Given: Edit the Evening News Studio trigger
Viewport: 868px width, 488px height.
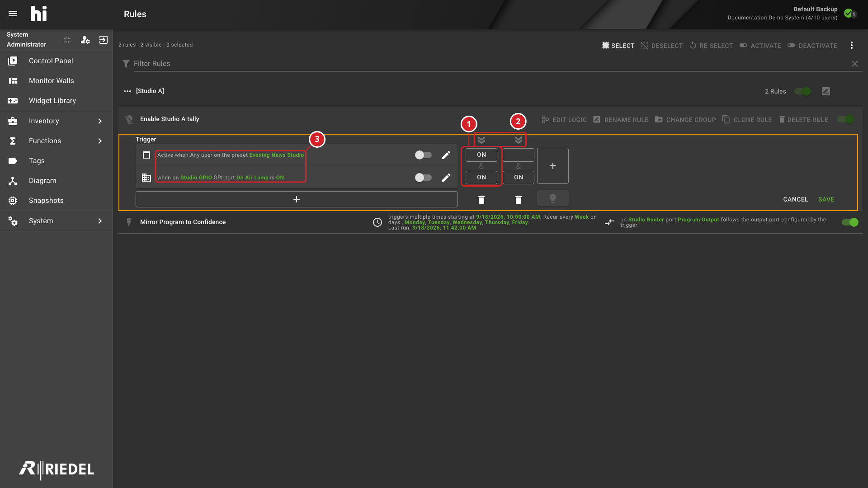Looking at the screenshot, I should [446, 155].
